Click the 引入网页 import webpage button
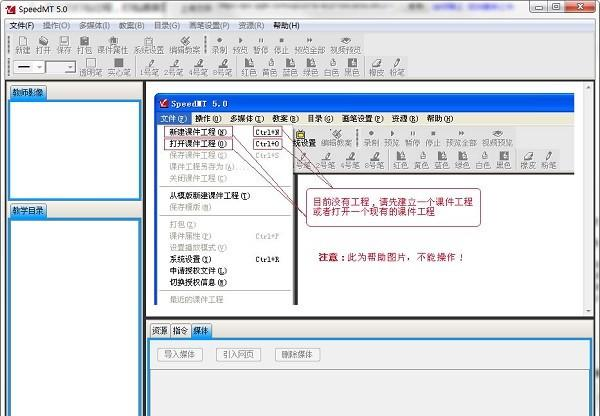 coord(238,354)
